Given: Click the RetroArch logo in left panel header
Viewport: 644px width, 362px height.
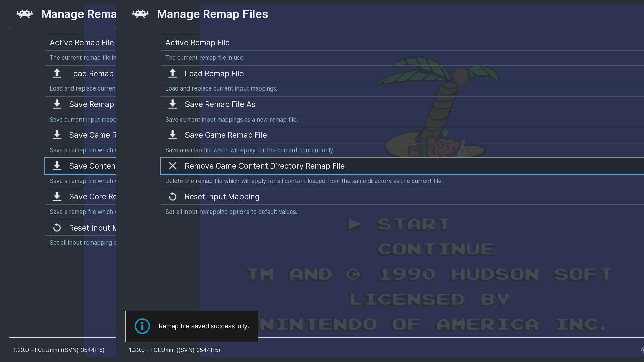Looking at the screenshot, I should [24, 14].
